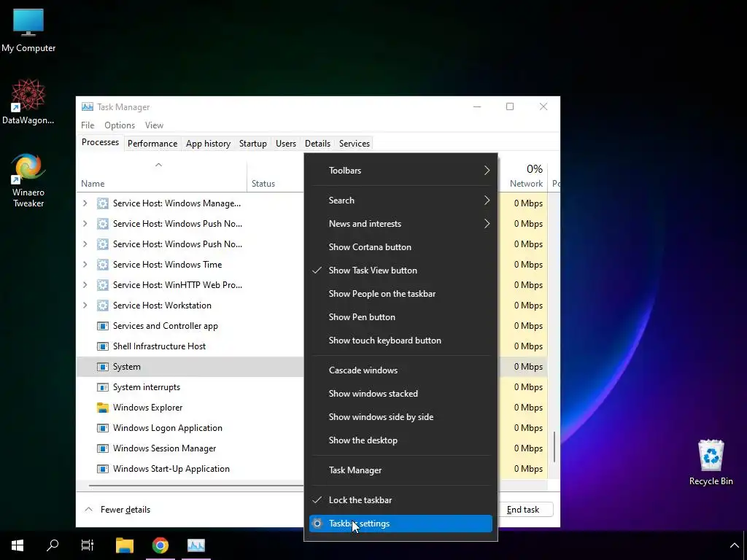Open Taskbar settings
Image resolution: width=747 pixels, height=560 pixels.
(400, 524)
